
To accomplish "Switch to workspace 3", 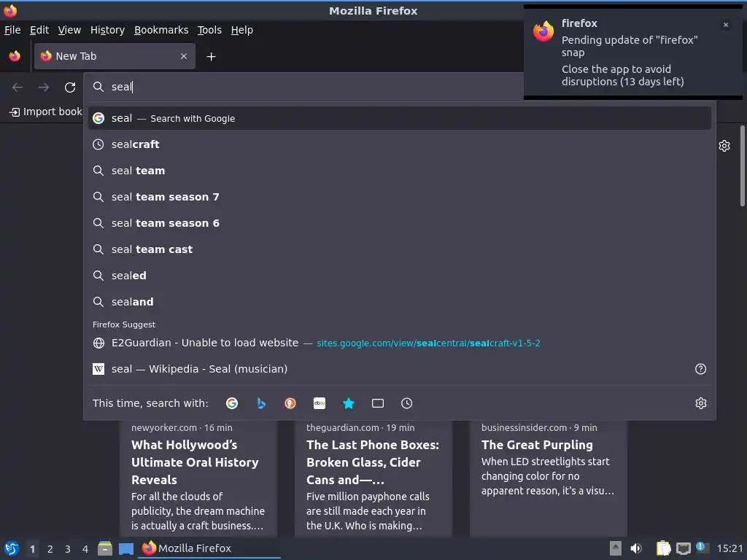I will [x=68, y=549].
